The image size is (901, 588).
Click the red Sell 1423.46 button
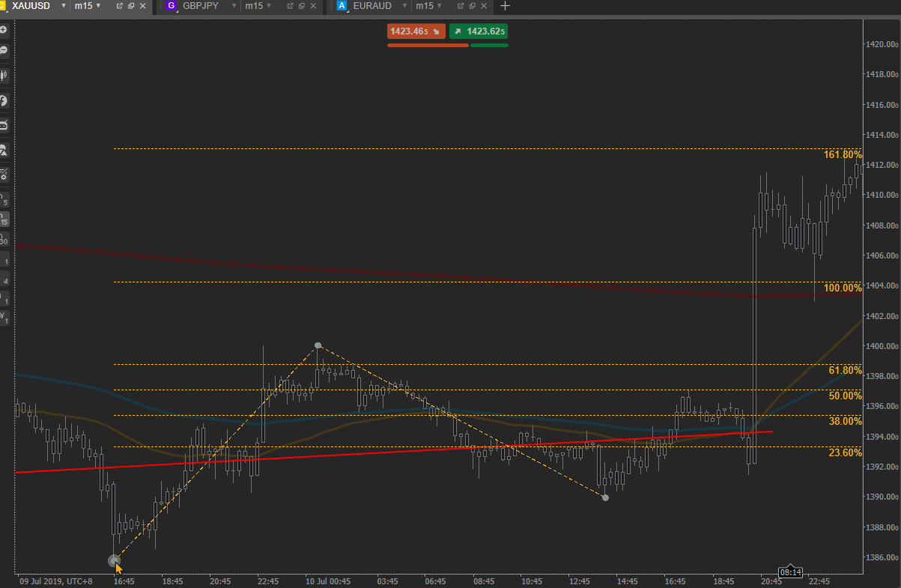(x=416, y=31)
